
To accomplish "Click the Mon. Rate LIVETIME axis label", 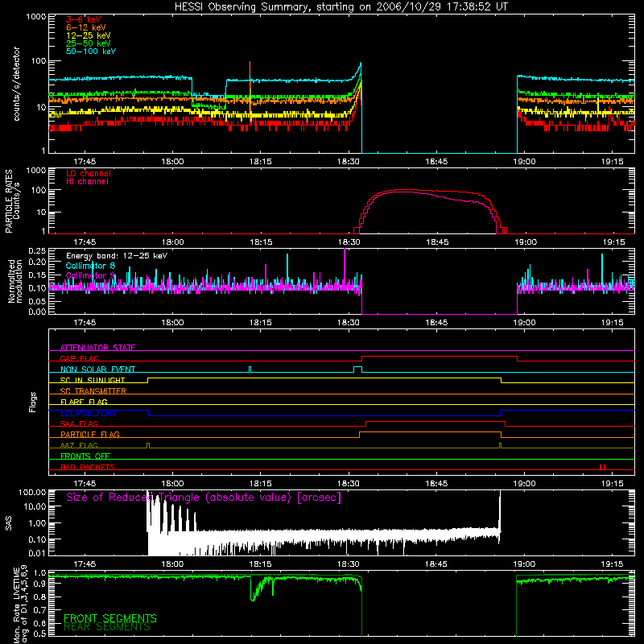I will point(19,605).
